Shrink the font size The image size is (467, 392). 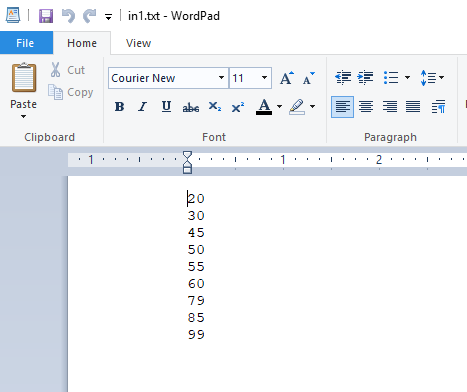tap(309, 78)
